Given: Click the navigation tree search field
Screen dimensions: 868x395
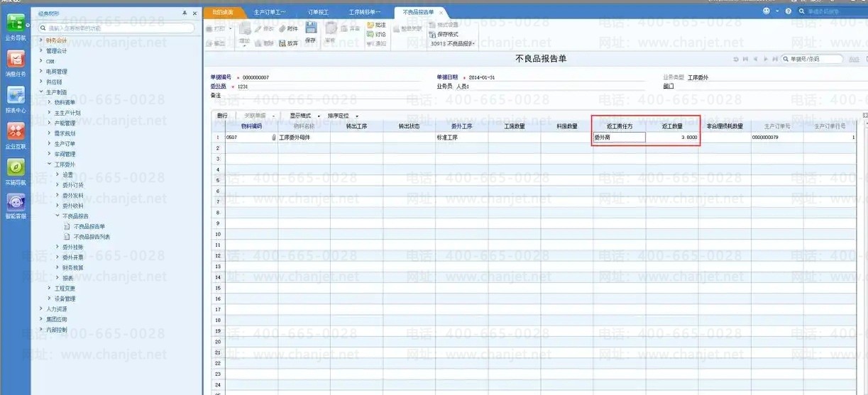Looking at the screenshot, I should tap(116, 28).
